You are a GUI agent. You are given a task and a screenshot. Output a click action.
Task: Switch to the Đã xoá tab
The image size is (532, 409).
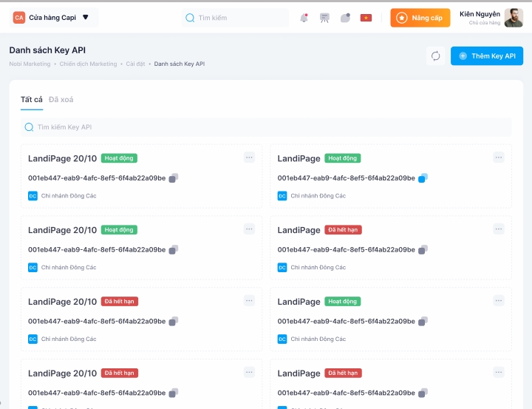coord(61,100)
